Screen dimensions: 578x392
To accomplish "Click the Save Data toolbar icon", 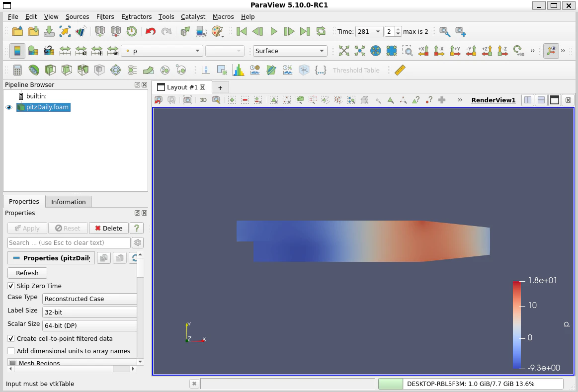I will point(49,31).
